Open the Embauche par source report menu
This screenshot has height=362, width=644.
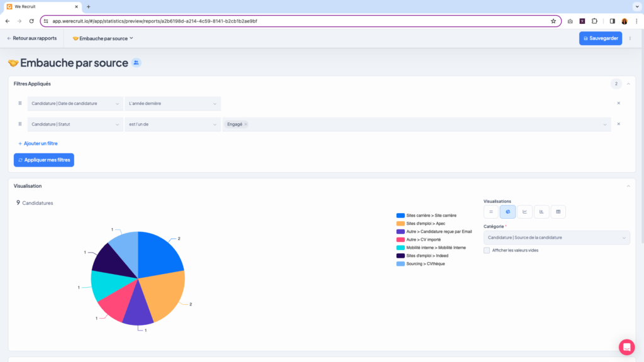pos(103,38)
